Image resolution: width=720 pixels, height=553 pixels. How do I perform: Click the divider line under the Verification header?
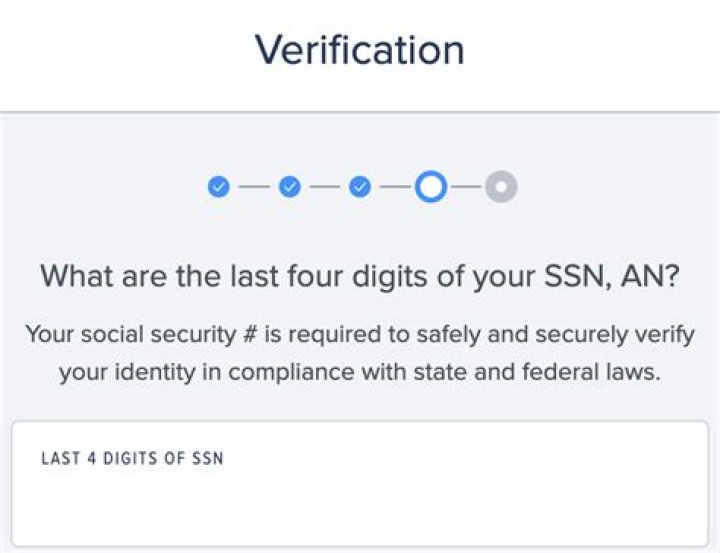[x=360, y=111]
